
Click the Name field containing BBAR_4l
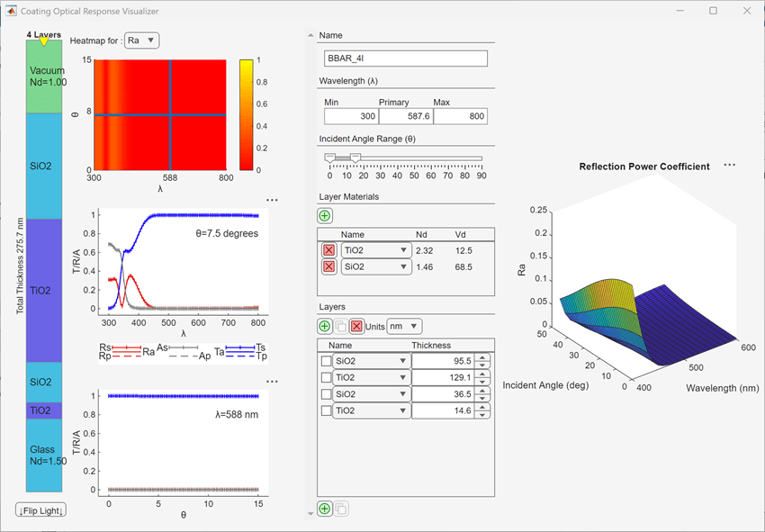pyautogui.click(x=405, y=59)
